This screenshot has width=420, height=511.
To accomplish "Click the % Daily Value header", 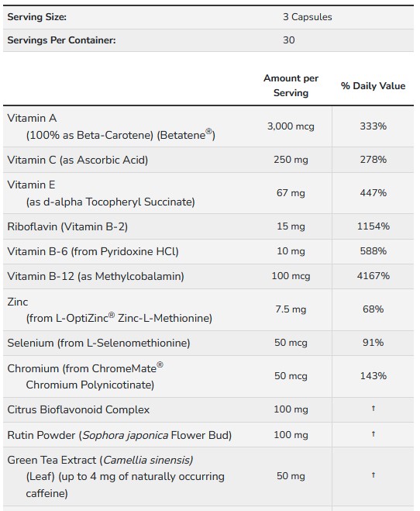I will (373, 86).
